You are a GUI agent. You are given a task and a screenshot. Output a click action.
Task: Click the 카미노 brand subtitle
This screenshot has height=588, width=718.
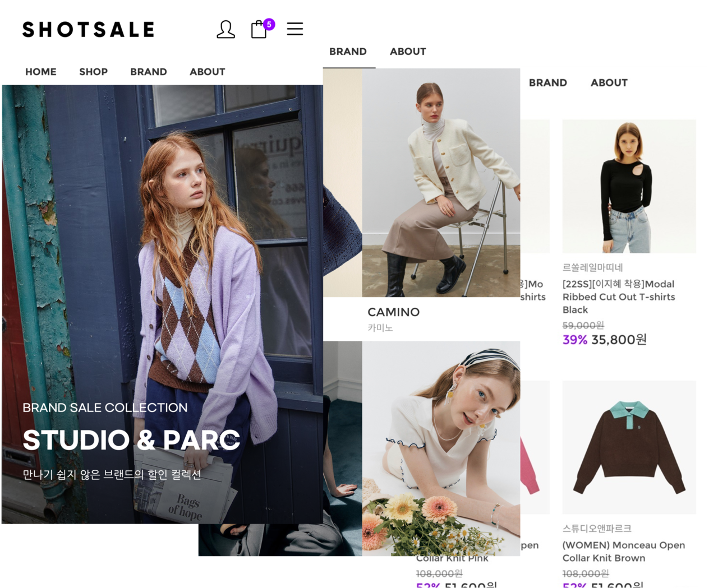(380, 328)
